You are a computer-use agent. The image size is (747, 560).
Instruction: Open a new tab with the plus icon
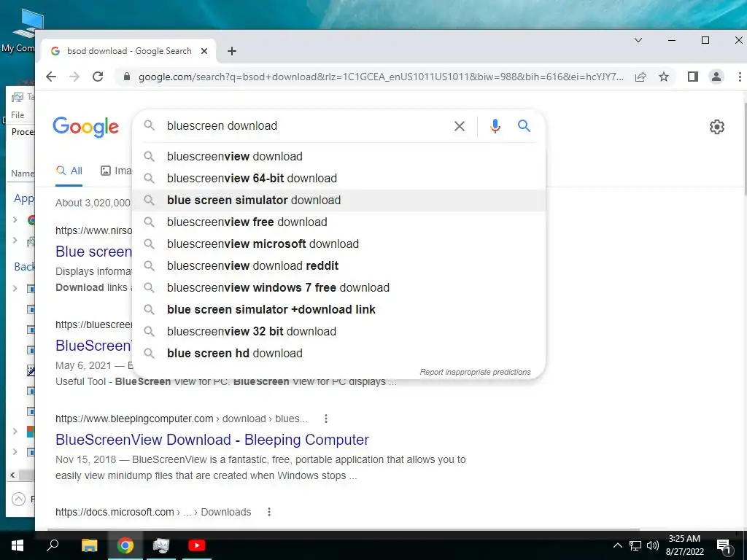click(x=232, y=51)
